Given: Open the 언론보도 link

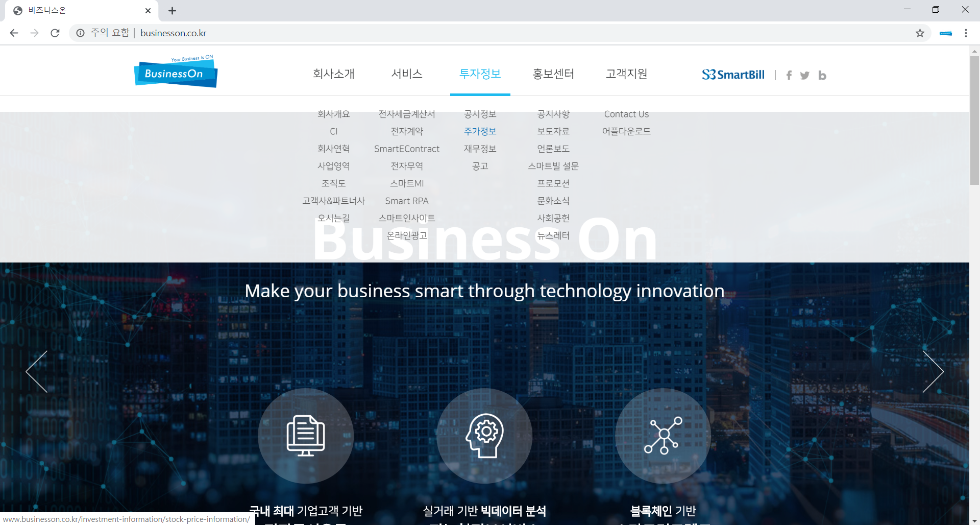Looking at the screenshot, I should [x=553, y=149].
